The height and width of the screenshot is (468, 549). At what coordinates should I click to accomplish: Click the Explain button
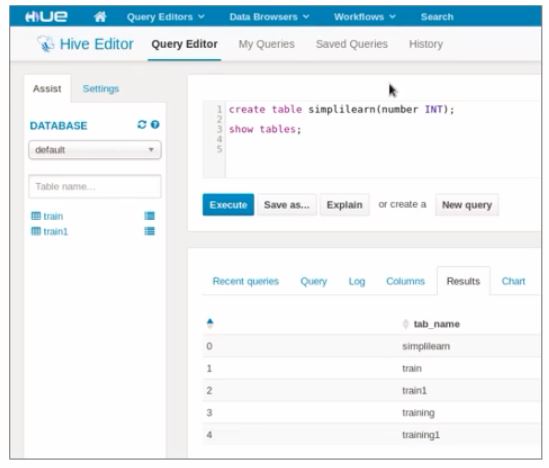coord(345,205)
